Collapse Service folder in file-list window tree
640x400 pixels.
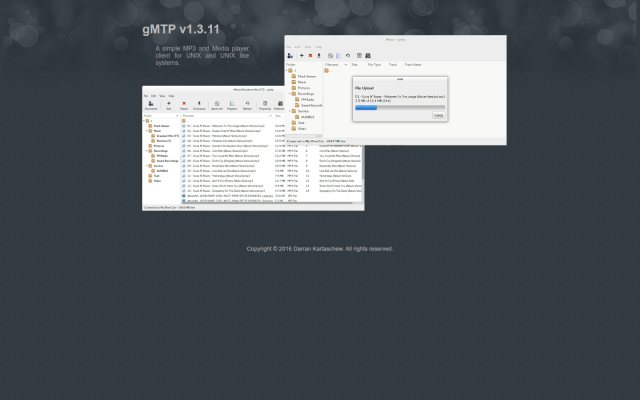147,166
